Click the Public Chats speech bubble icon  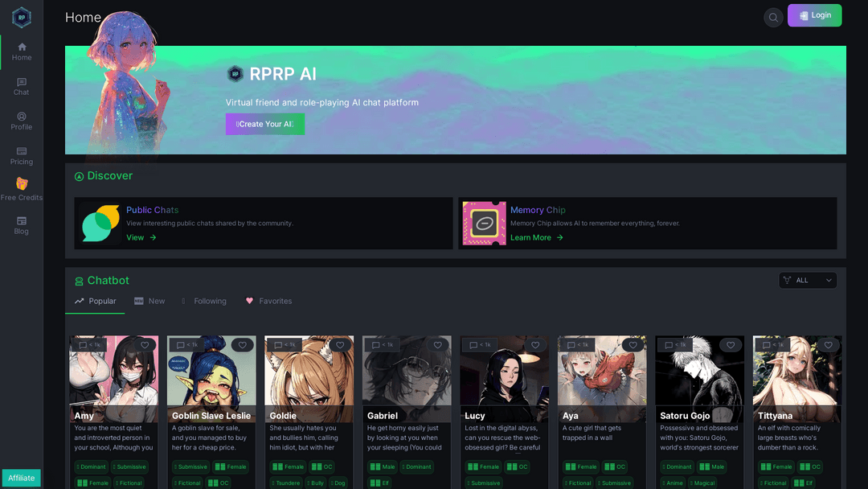pos(100,223)
